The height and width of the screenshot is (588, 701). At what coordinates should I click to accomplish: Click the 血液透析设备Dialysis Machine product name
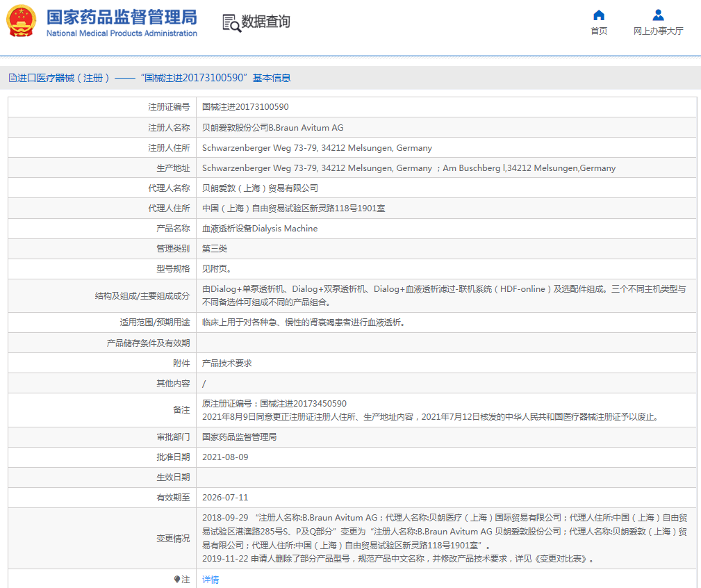click(259, 229)
